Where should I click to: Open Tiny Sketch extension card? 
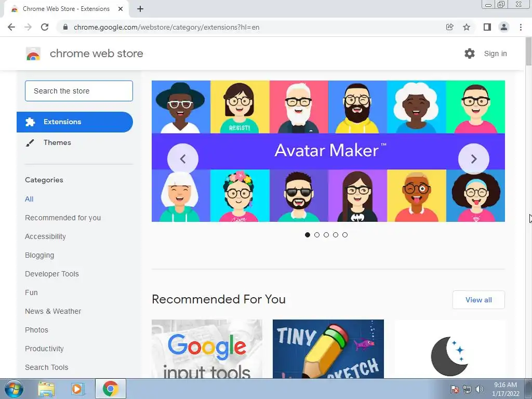(328, 349)
